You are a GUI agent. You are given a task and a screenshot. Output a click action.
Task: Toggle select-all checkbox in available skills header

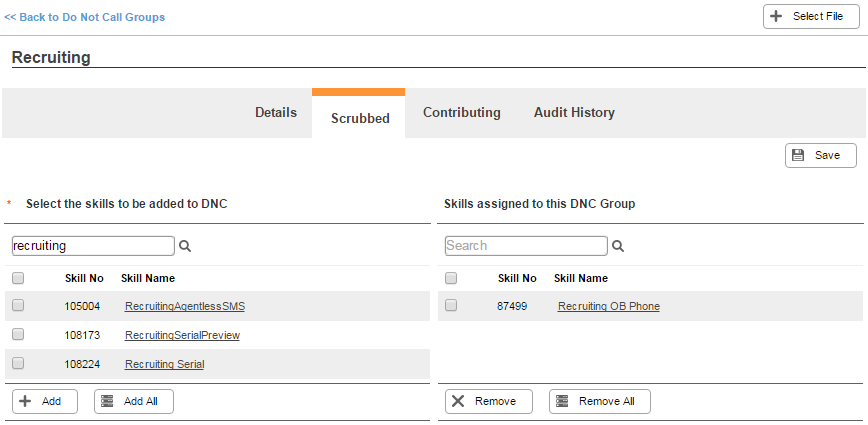pyautogui.click(x=18, y=278)
